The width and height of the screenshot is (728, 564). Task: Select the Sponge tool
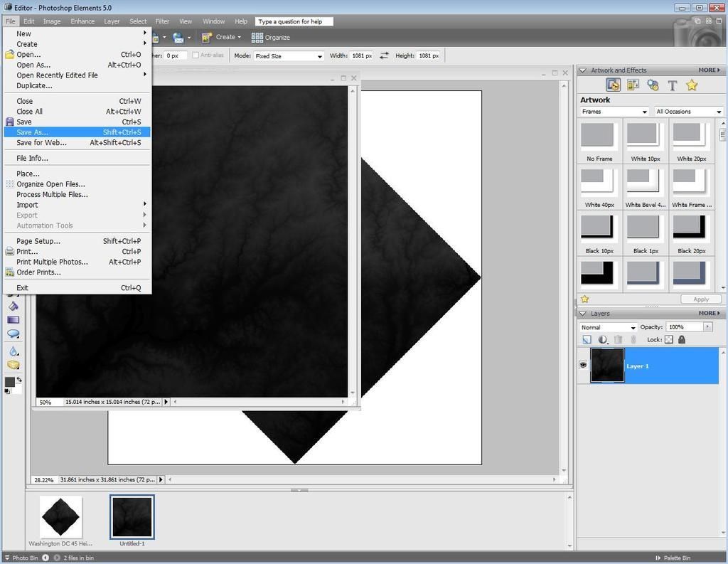pos(14,365)
